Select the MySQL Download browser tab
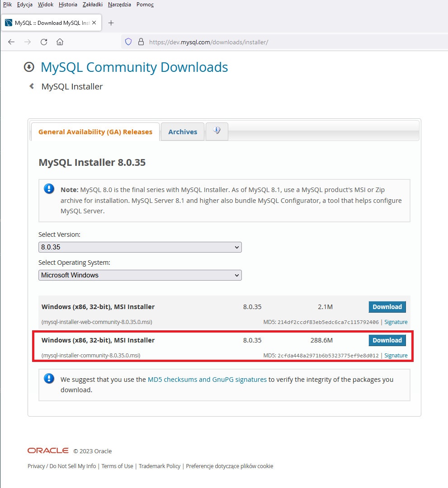This screenshot has width=448, height=488. pos(52,23)
